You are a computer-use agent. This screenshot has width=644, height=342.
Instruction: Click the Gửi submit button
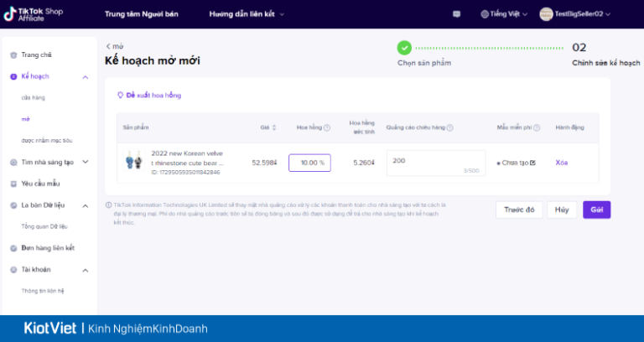point(596,210)
